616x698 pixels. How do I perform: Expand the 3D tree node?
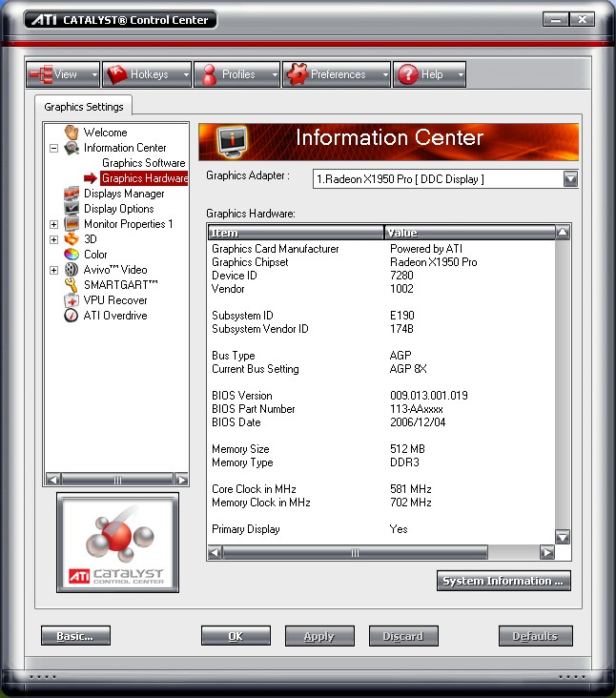53,239
